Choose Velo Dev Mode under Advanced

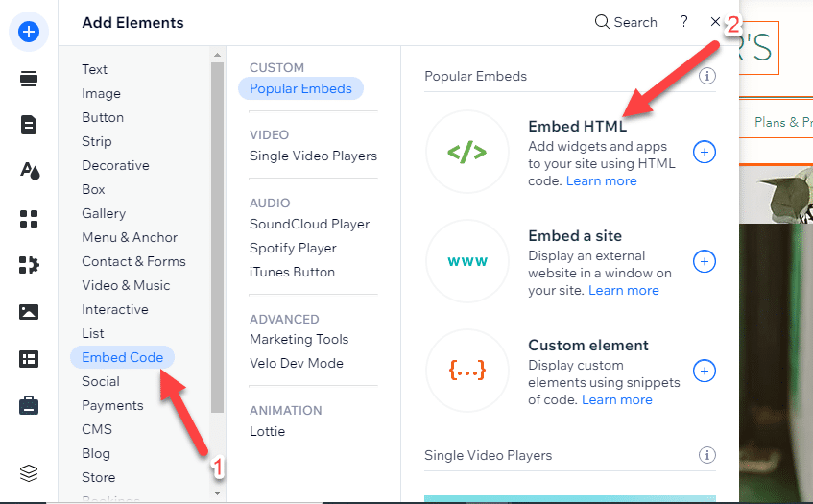tap(296, 363)
